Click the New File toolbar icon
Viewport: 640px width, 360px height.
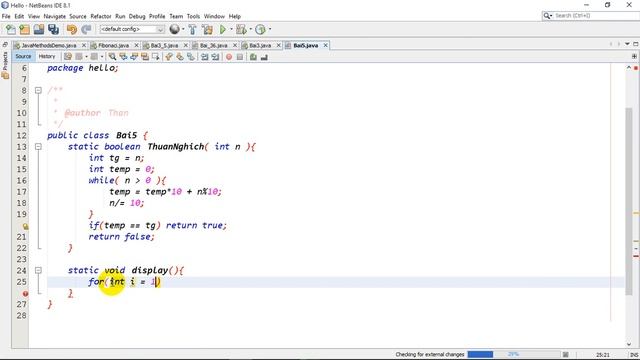11,29
